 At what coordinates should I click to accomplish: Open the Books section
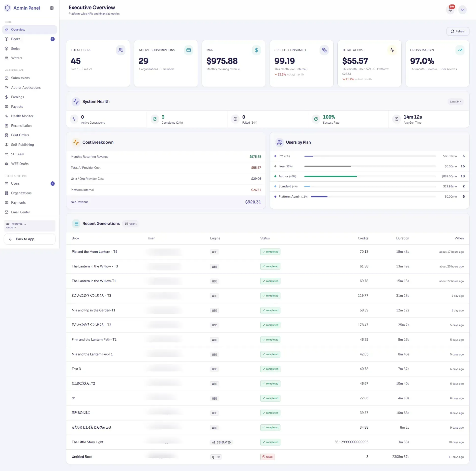30,39
